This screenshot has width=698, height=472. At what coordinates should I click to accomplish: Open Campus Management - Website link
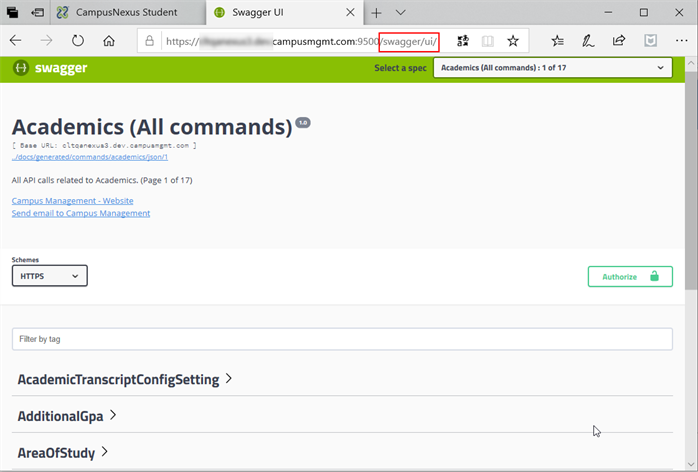coord(73,201)
